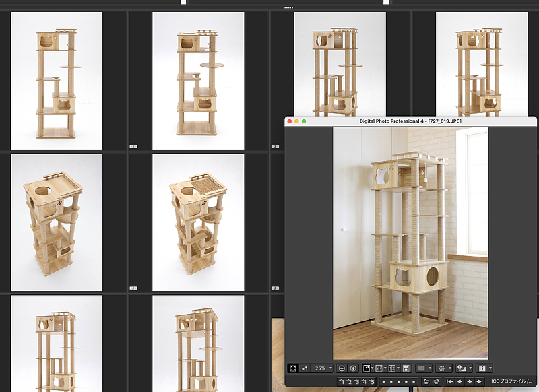
Task: Open the 25% zoom level dropdown
Action: click(323, 368)
